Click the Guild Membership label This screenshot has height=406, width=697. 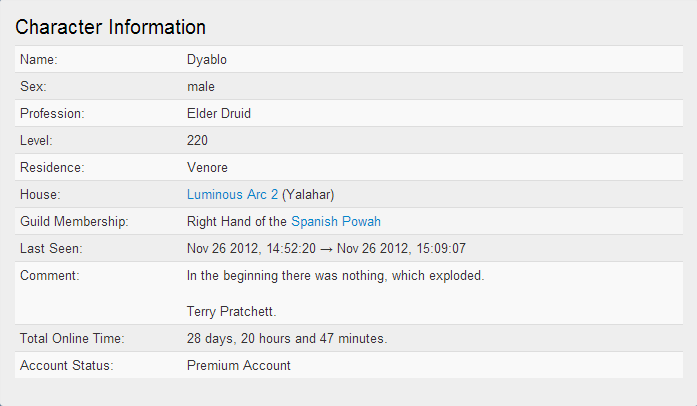tap(74, 221)
